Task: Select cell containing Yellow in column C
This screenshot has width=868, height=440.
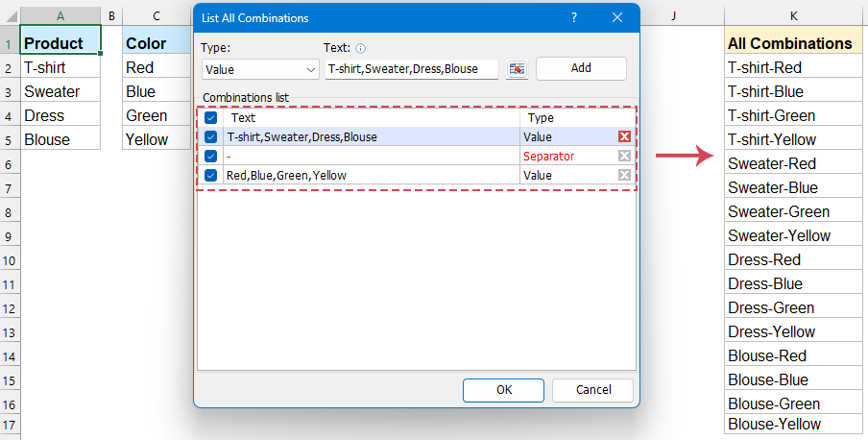Action: coord(157,139)
